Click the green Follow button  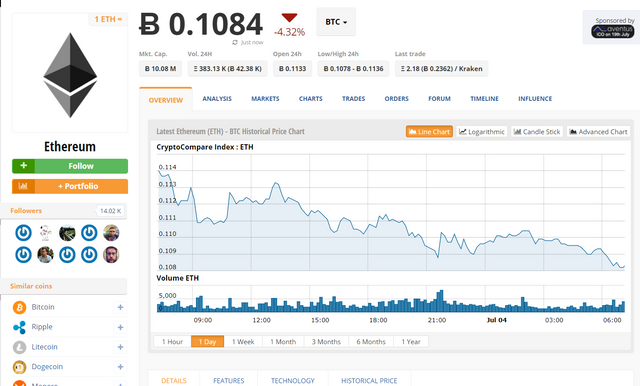coord(70,166)
